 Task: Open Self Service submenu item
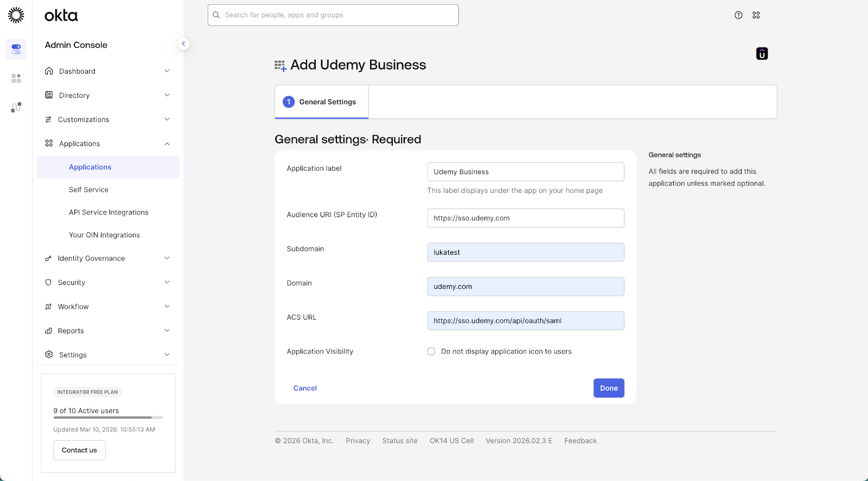tap(88, 189)
